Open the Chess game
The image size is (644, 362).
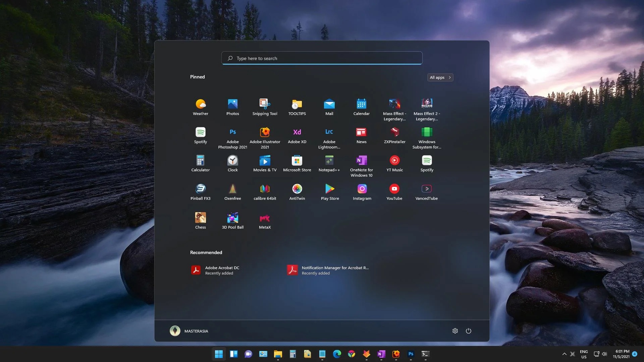[201, 221]
